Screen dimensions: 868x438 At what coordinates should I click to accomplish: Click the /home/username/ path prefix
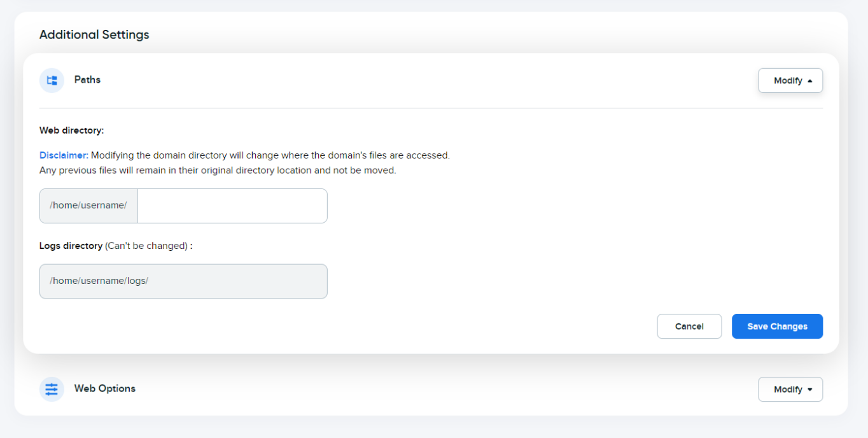[88, 206]
